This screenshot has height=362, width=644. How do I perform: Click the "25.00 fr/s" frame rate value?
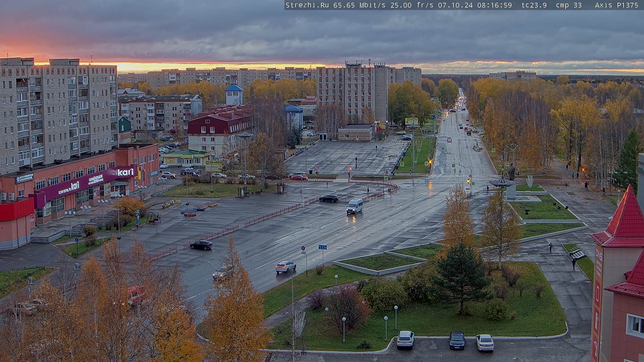412,5
